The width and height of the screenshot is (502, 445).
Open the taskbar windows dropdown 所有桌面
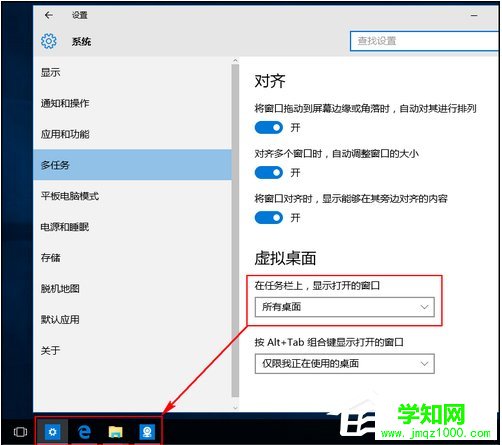point(345,307)
